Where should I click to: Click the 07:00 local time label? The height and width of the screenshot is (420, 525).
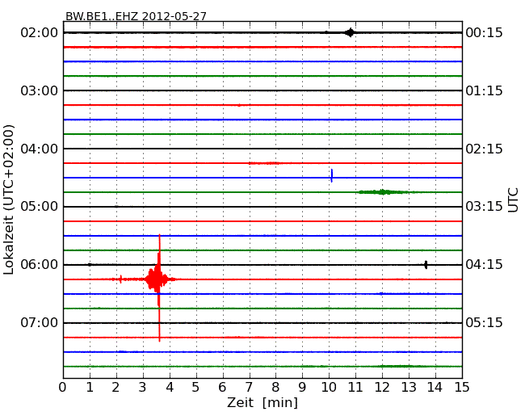40,322
